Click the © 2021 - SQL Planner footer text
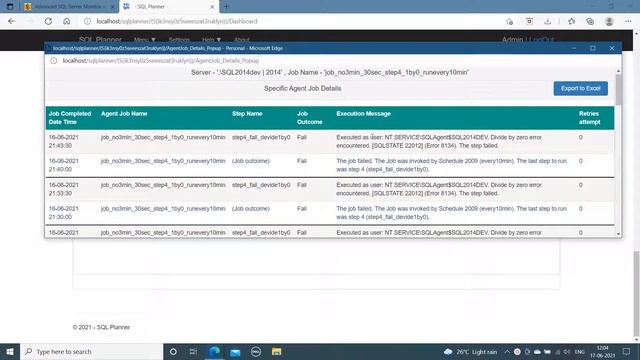Screen dimensions: 640x360 [101, 327]
